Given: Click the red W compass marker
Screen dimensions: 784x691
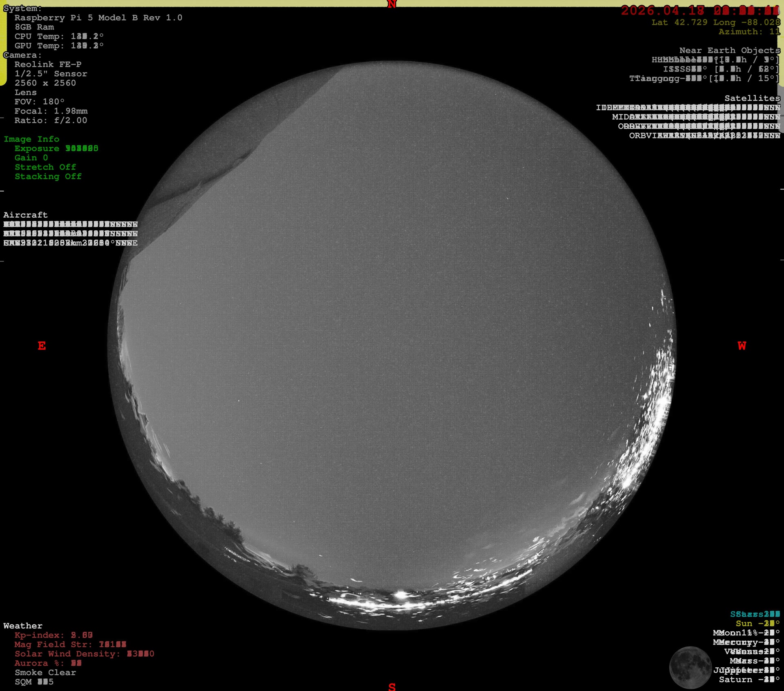Looking at the screenshot, I should pos(742,346).
